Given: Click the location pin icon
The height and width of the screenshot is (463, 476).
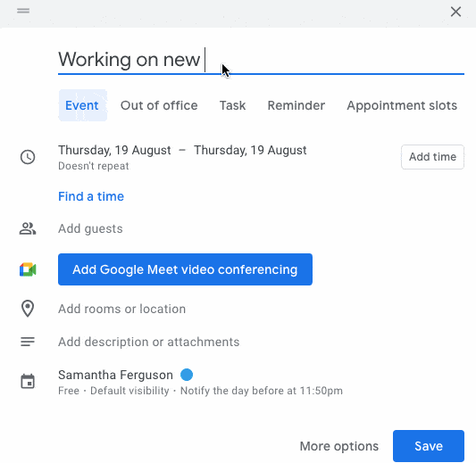Looking at the screenshot, I should 28,309.
